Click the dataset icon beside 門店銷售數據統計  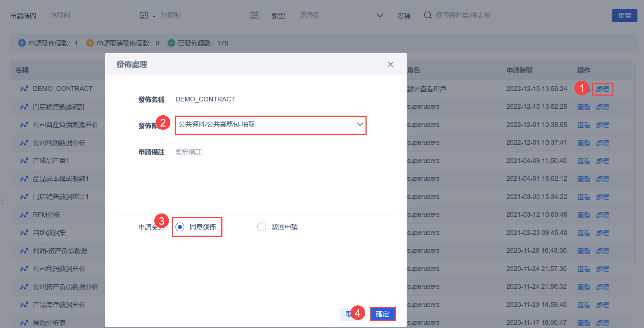click(x=24, y=107)
